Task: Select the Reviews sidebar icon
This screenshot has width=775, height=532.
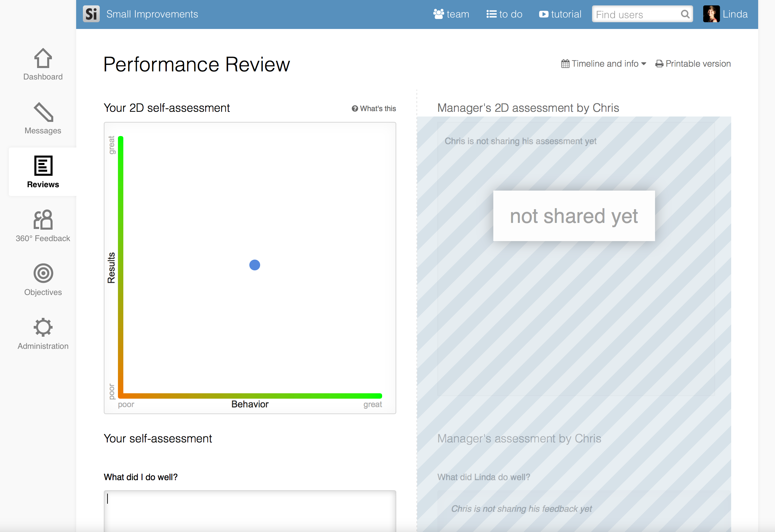Action: click(x=43, y=166)
